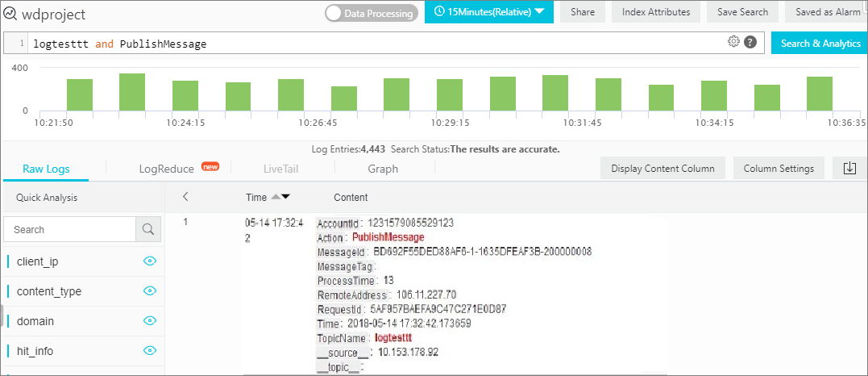Select the hit_info field
The height and width of the screenshot is (376, 868).
35,351
